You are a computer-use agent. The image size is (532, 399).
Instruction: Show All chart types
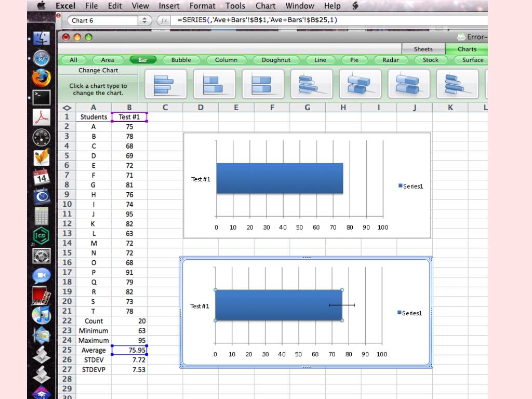click(x=73, y=60)
